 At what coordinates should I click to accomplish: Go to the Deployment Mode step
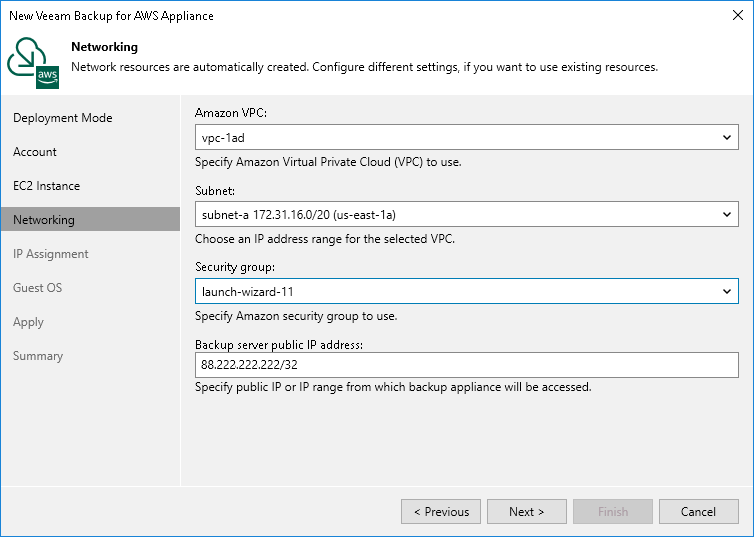coord(63,118)
